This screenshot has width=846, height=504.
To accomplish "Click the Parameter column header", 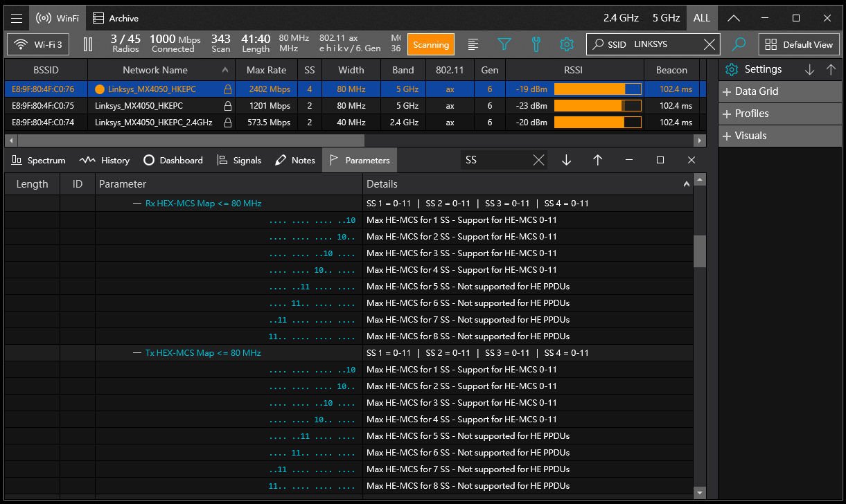I will pyautogui.click(x=229, y=184).
